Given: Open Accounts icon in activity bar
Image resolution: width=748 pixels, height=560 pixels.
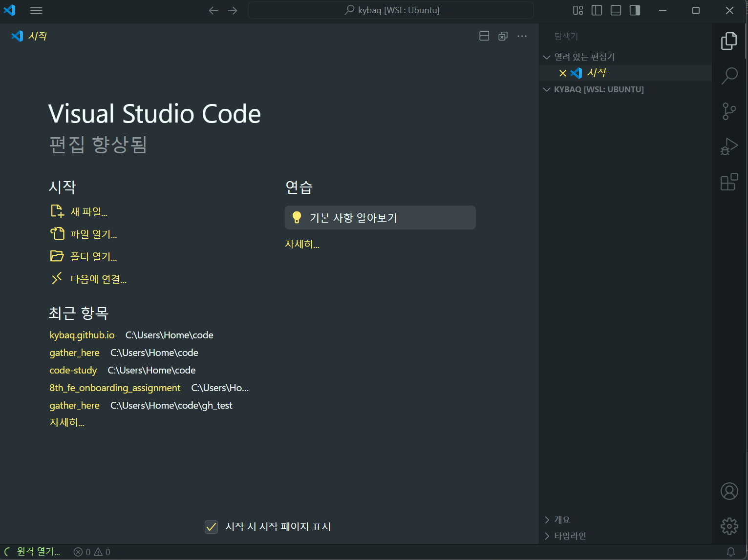Looking at the screenshot, I should click(729, 491).
